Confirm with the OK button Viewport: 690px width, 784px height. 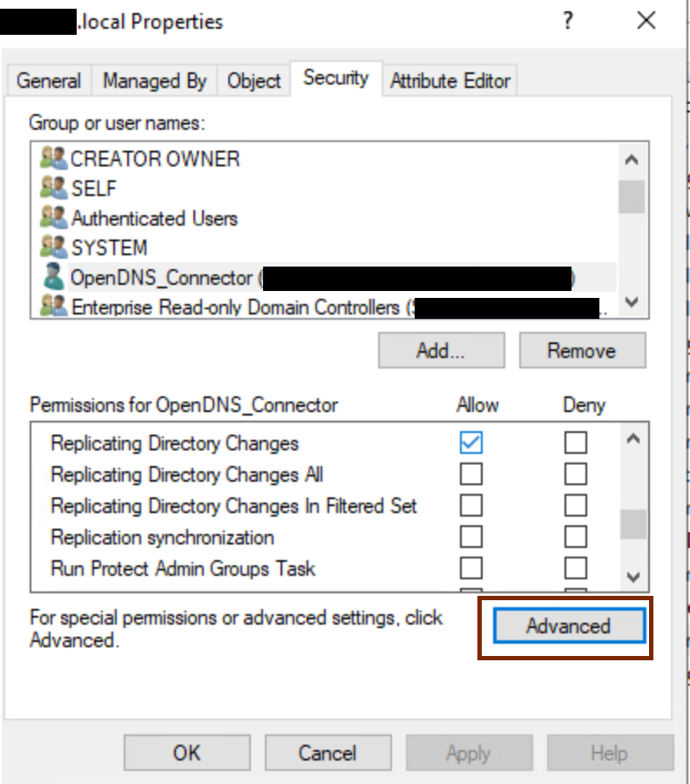pos(187,753)
